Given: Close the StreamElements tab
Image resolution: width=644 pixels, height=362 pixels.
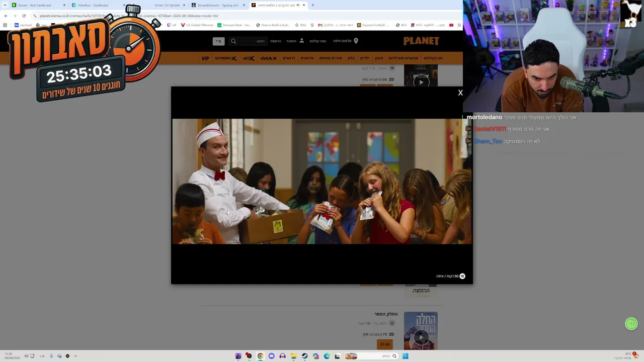Looking at the screenshot, I should 244,5.
